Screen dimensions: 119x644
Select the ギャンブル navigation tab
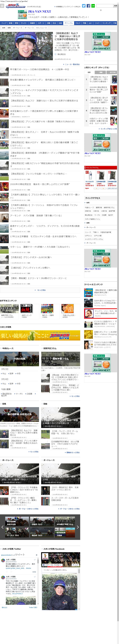[x=69, y=23]
